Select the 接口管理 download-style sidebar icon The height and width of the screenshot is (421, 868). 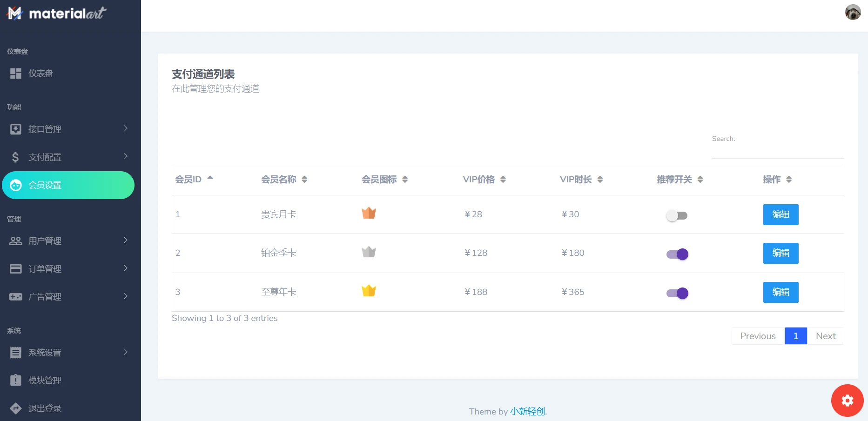[15, 129]
